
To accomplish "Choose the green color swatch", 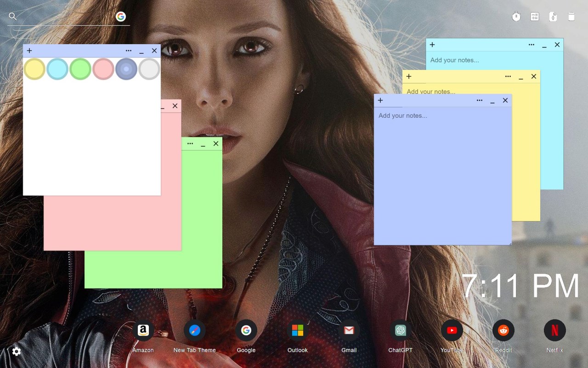I will coord(80,69).
